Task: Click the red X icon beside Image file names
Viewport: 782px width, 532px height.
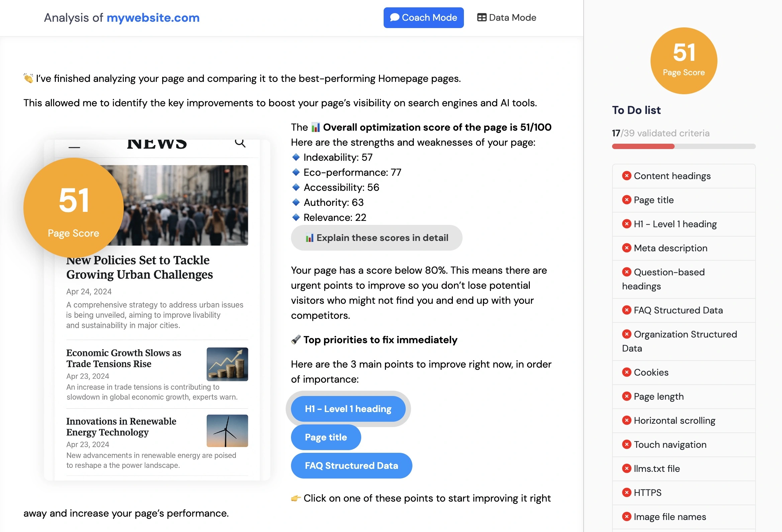Action: coord(626,517)
